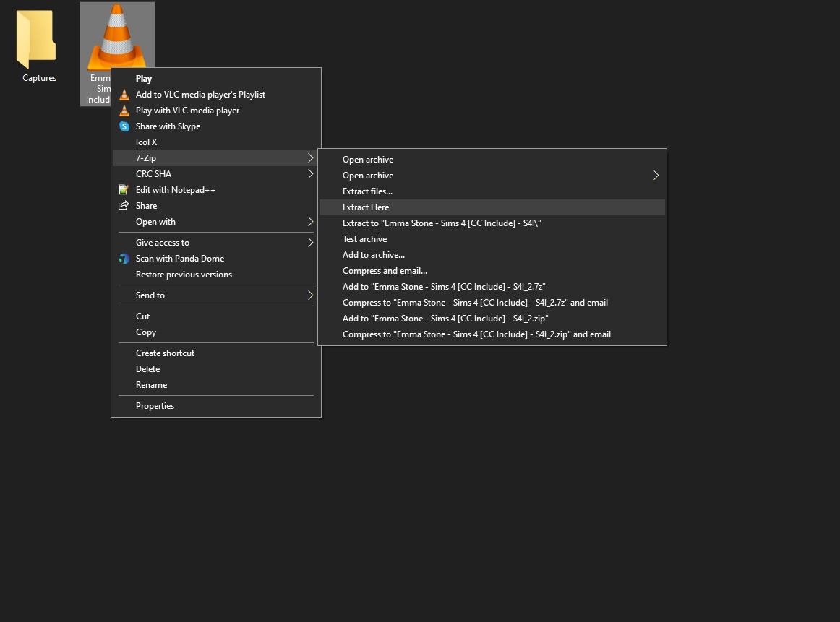This screenshot has width=840, height=622.
Task: Expand the 7-Zip submenu arrow
Action: point(310,158)
